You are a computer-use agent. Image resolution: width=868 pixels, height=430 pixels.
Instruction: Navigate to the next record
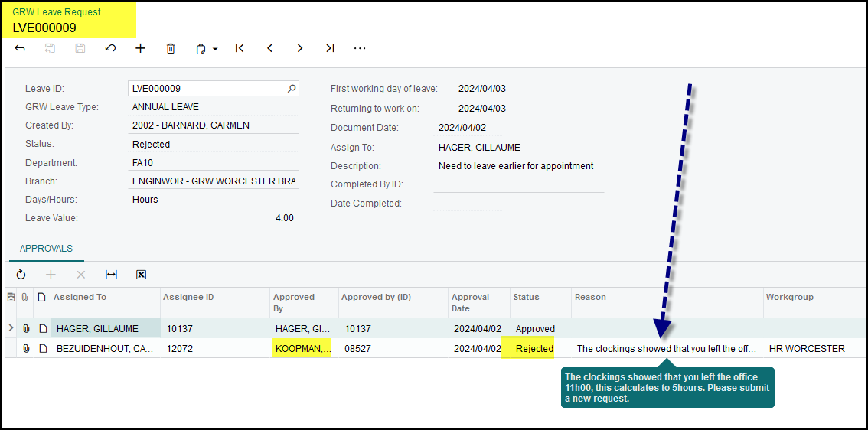tap(300, 48)
